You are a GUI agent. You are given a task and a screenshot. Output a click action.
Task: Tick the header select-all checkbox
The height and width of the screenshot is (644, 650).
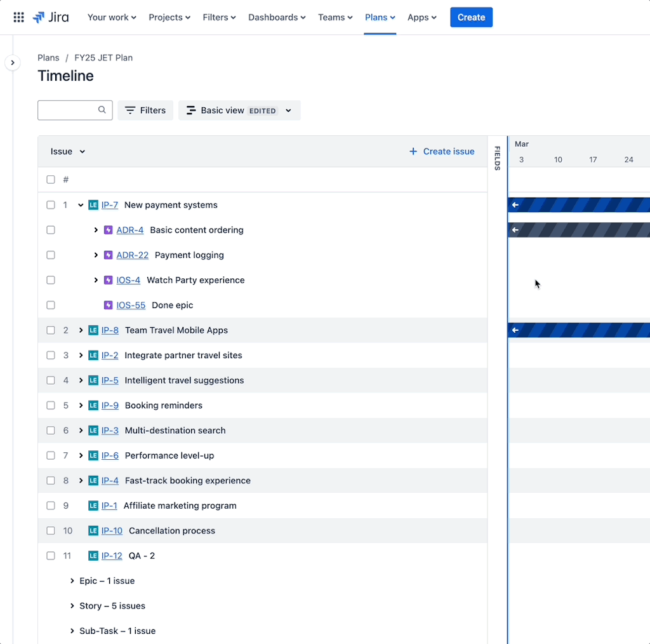click(51, 179)
